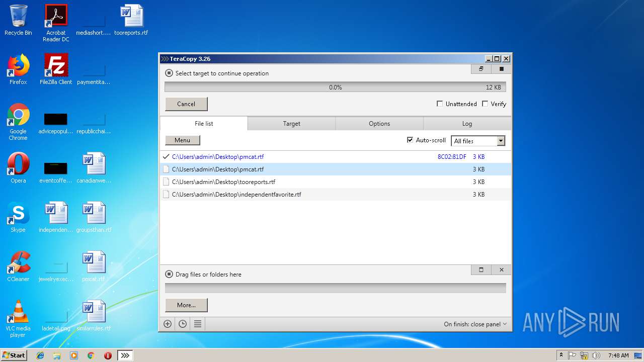Click file icon of independentfavorite.rtf row
This screenshot has height=362, width=644.
[166, 195]
